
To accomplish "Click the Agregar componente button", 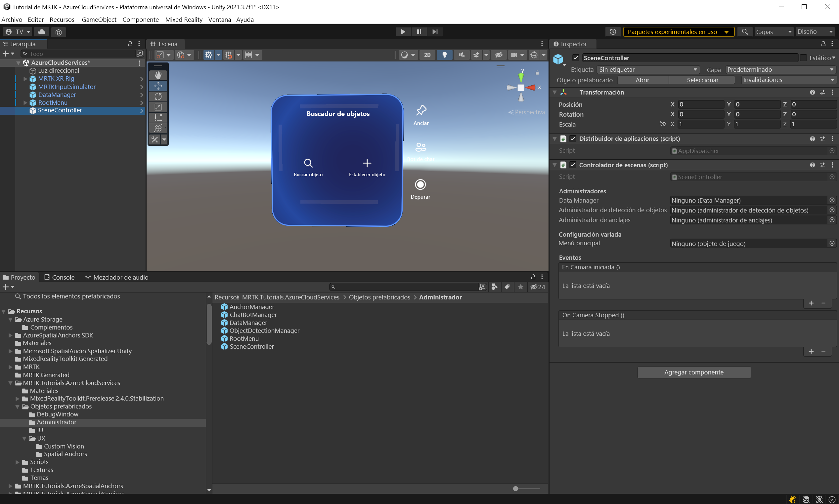I will (x=694, y=372).
